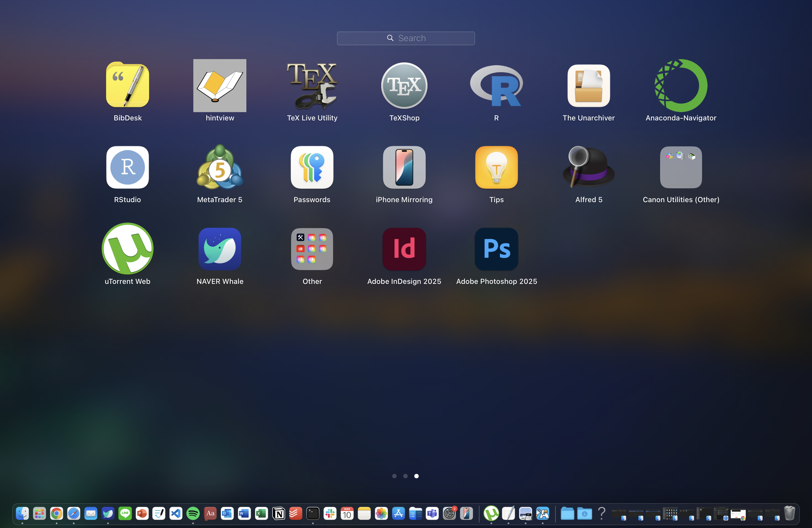
Task: Open the Passwords app
Action: click(x=312, y=167)
